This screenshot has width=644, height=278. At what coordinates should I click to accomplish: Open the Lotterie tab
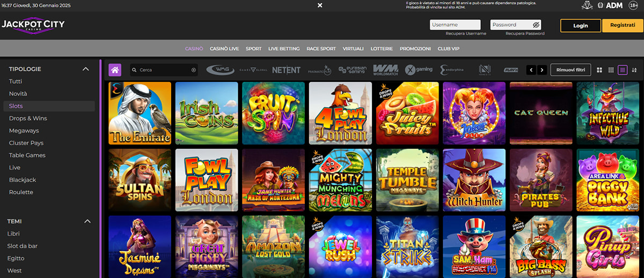382,48
